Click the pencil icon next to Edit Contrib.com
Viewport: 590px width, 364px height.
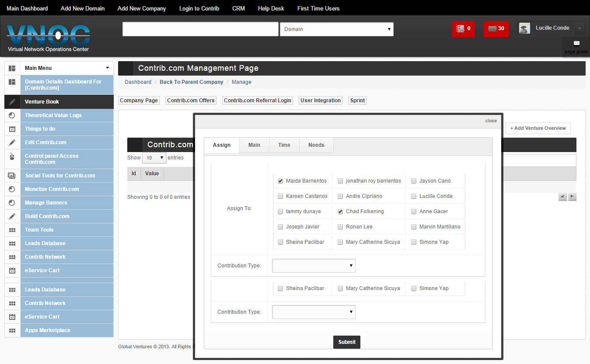point(12,142)
